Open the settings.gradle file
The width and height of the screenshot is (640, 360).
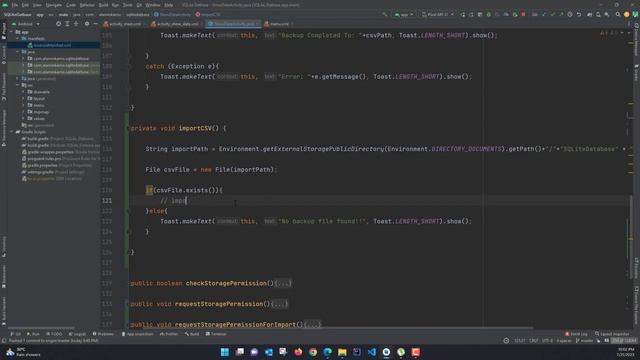point(41,172)
